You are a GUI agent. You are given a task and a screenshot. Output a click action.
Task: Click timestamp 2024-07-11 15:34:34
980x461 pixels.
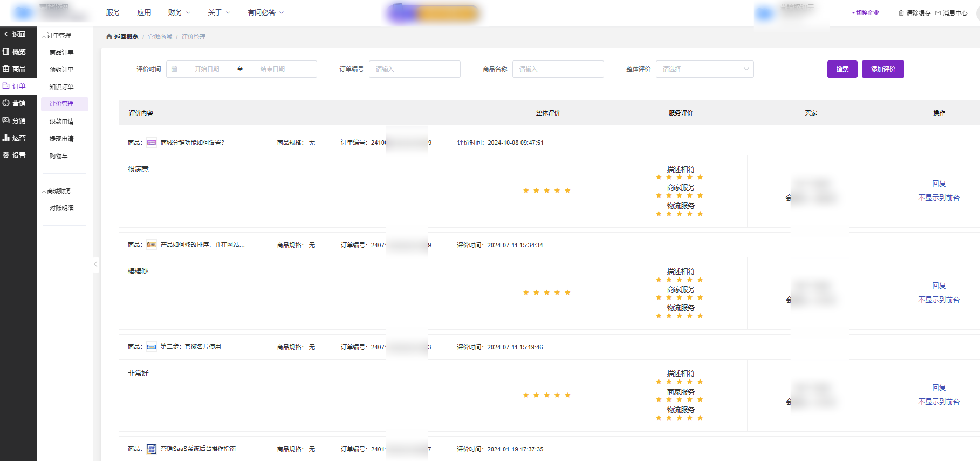point(515,245)
